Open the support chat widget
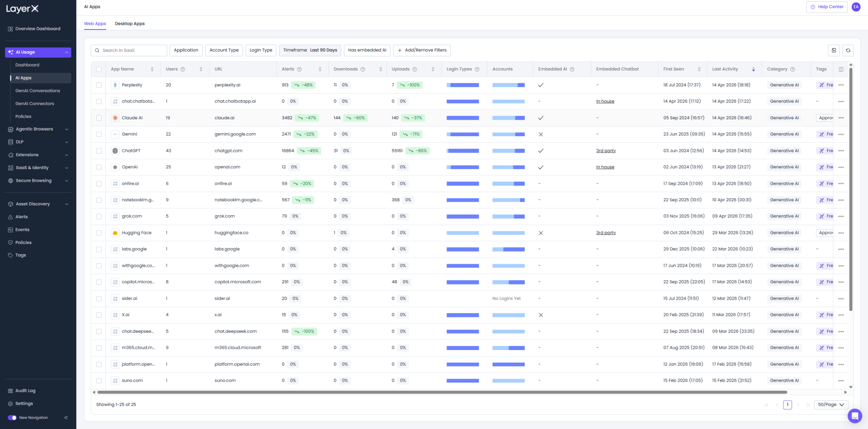 coord(855,416)
